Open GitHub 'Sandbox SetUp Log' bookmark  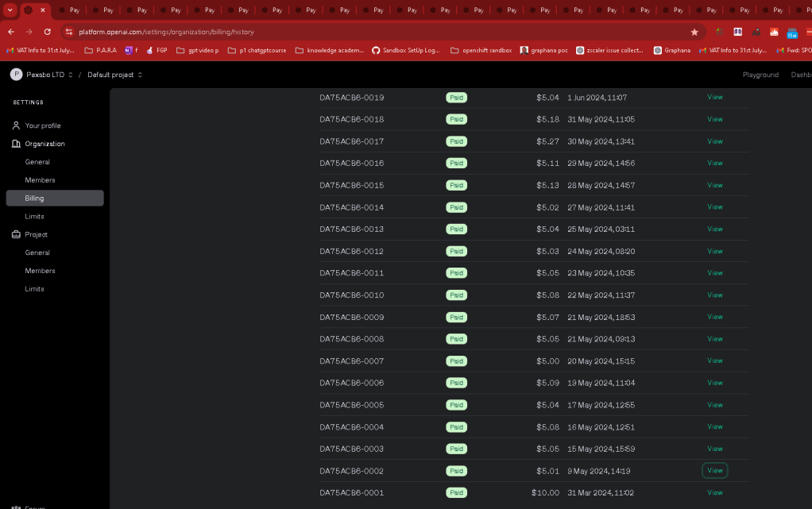[405, 50]
